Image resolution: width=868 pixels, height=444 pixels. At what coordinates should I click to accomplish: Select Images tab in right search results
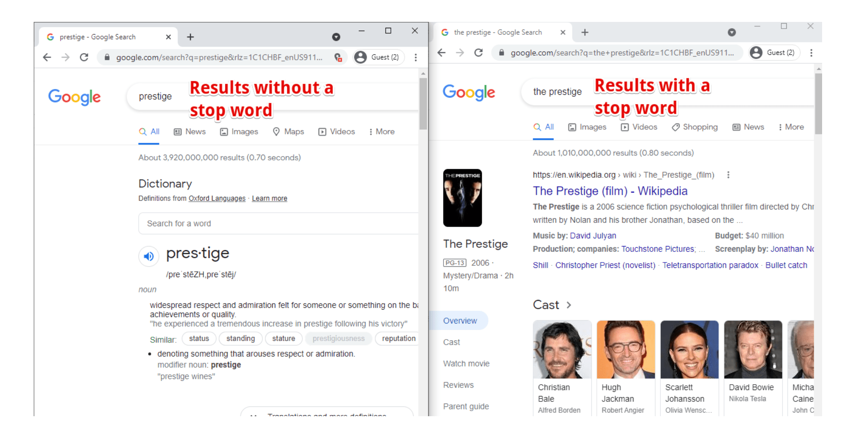[x=587, y=127]
